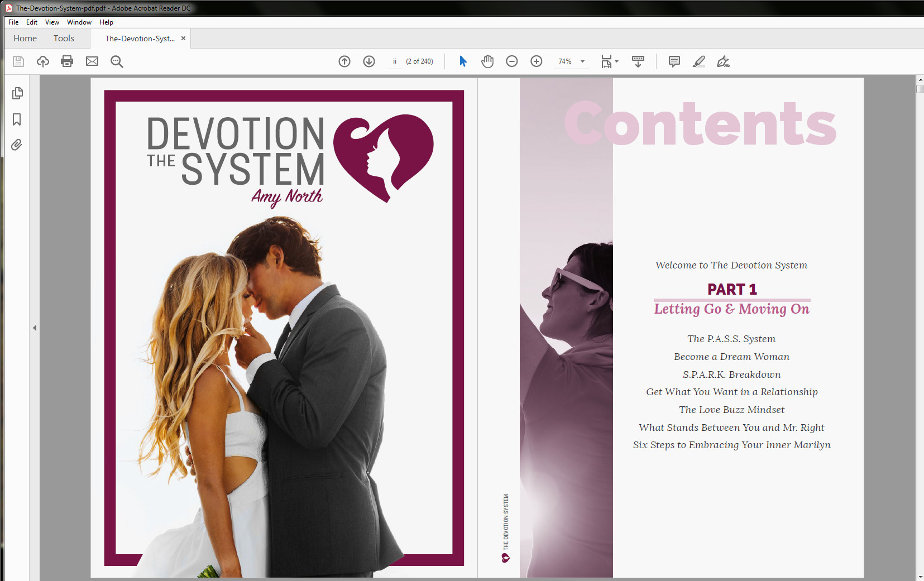Toggle the Selection tool
This screenshot has width=924, height=581.
[x=463, y=61]
